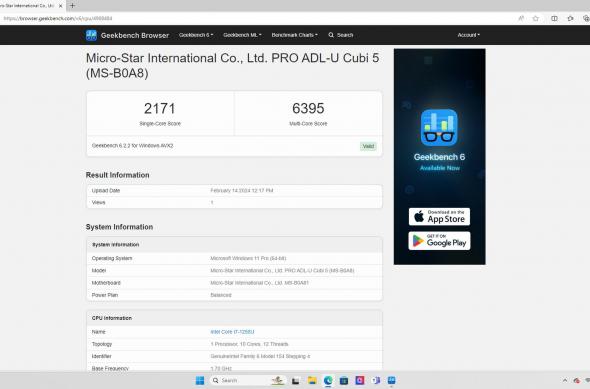Viewport: 590px width, 389px height.
Task: Click the browser address bar URL
Action: [58, 18]
